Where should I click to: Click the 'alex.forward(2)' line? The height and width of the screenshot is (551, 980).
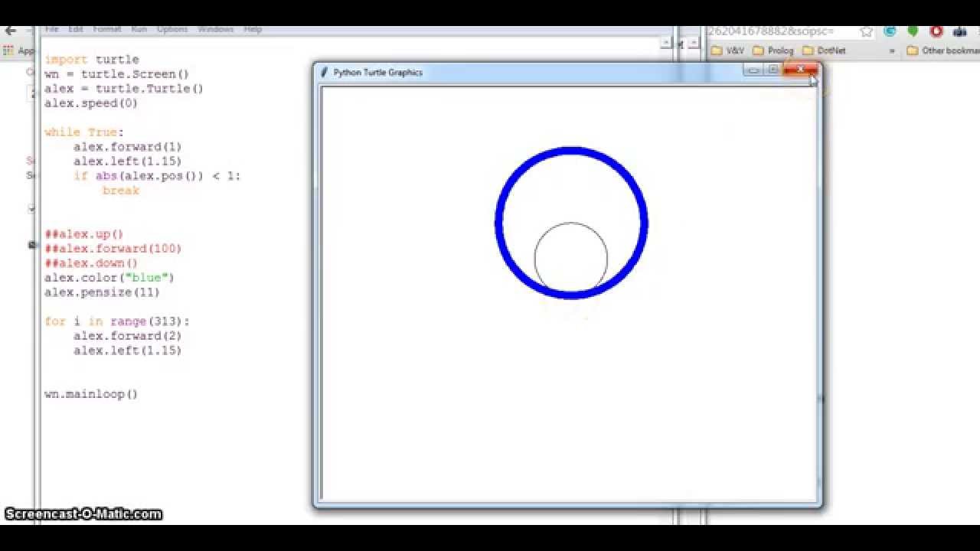coord(127,336)
